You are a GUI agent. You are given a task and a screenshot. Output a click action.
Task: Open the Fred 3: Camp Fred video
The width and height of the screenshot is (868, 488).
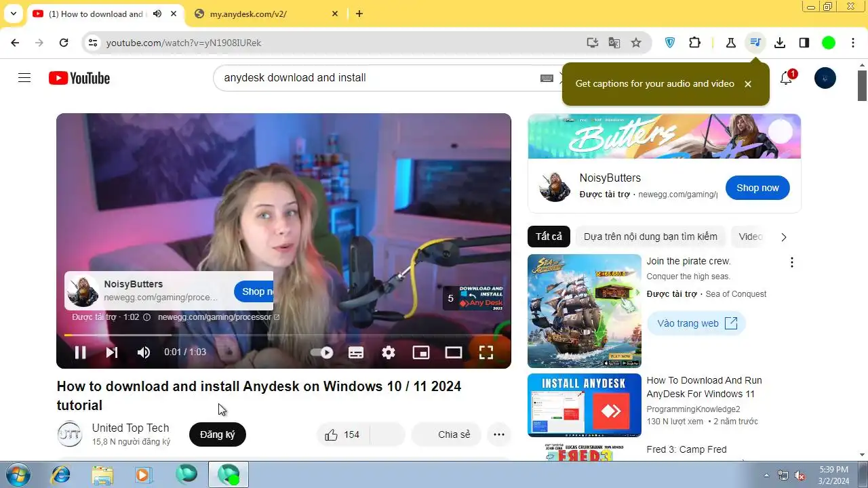(x=686, y=449)
